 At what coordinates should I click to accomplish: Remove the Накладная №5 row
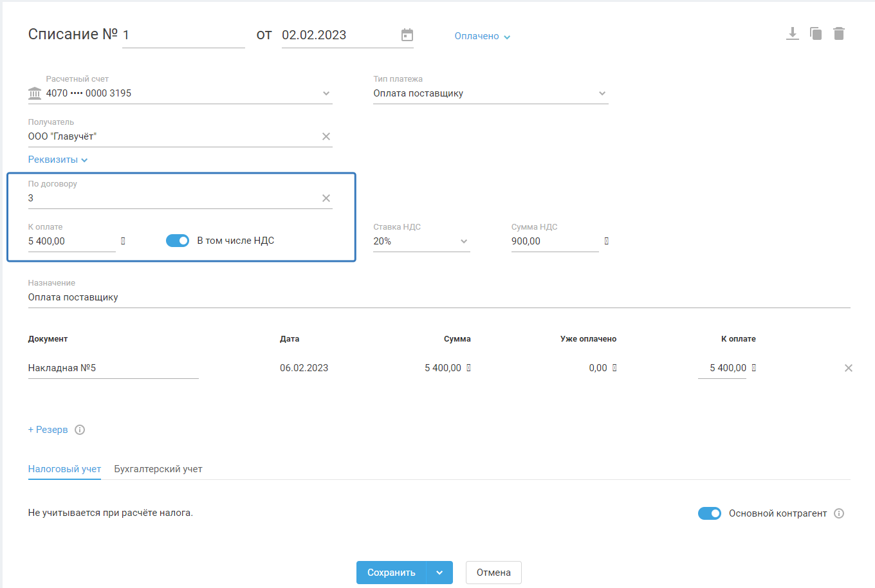[x=849, y=368]
